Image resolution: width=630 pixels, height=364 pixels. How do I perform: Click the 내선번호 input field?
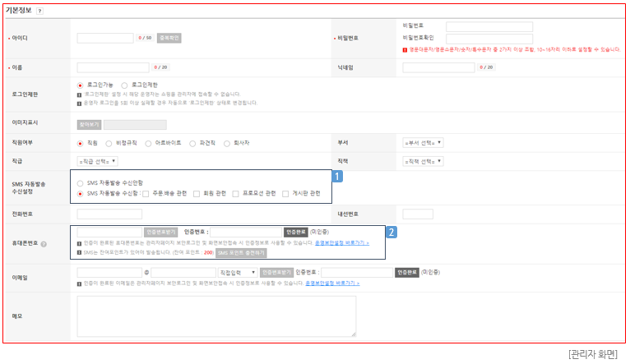(x=418, y=214)
